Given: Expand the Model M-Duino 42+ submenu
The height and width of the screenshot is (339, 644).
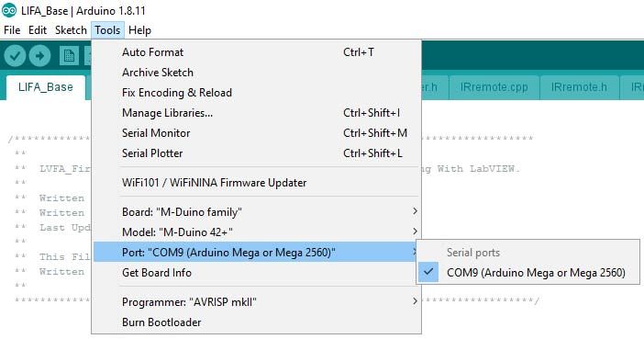Looking at the screenshot, I should point(257,232).
